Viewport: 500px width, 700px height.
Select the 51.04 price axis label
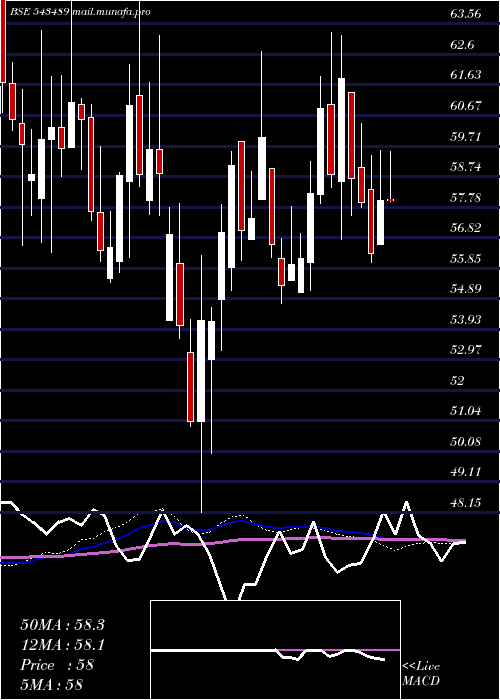[466, 411]
